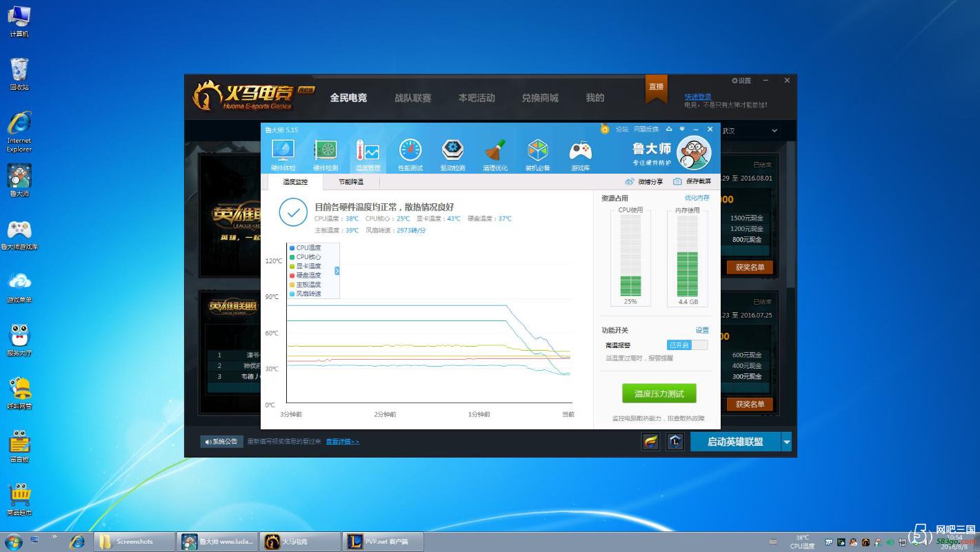
Task: Open 服务大厅 penguin desktop icon
Action: coord(19,340)
